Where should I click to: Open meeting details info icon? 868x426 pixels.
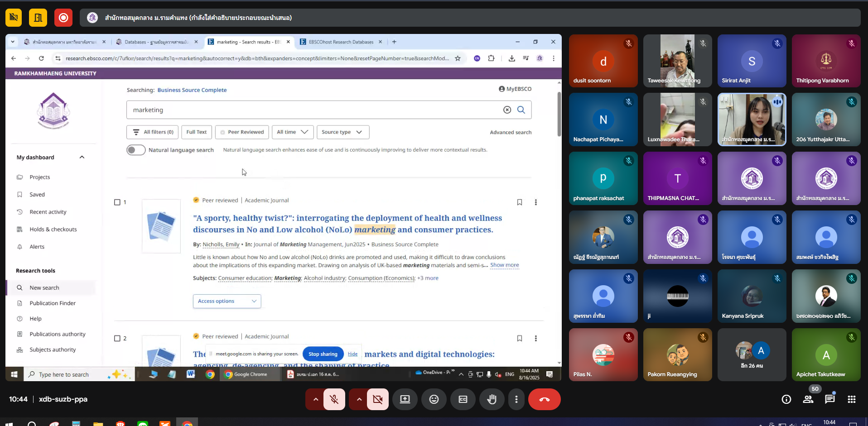(786, 399)
